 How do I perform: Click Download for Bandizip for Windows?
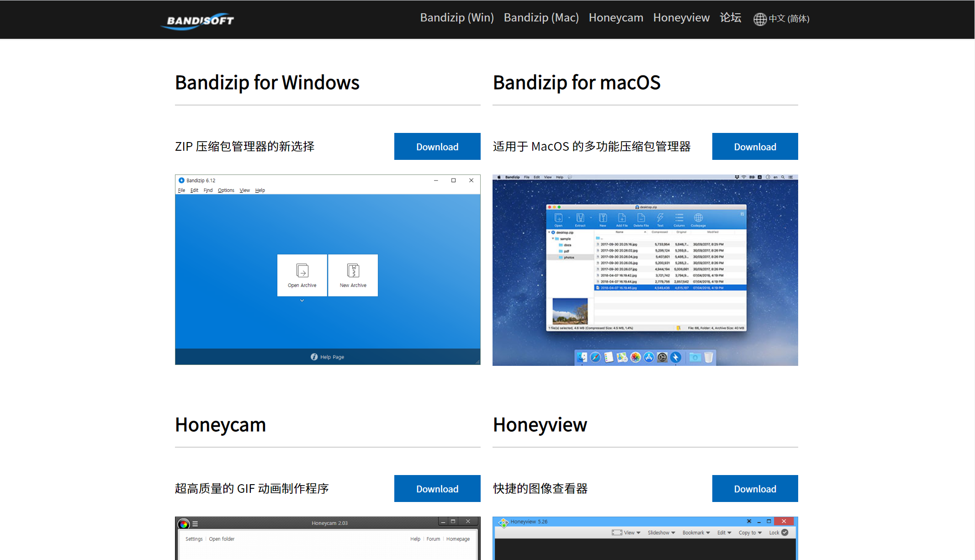coord(437,147)
